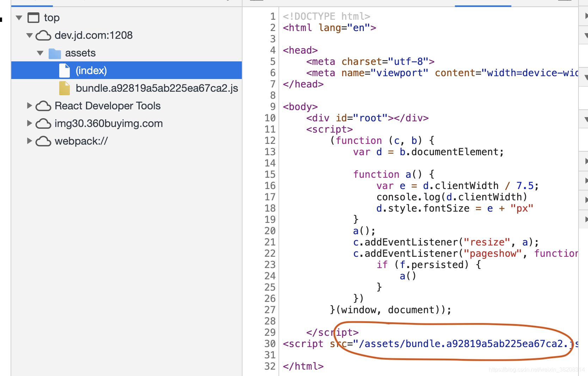Set breakpoint on line number 13

(x=270, y=152)
